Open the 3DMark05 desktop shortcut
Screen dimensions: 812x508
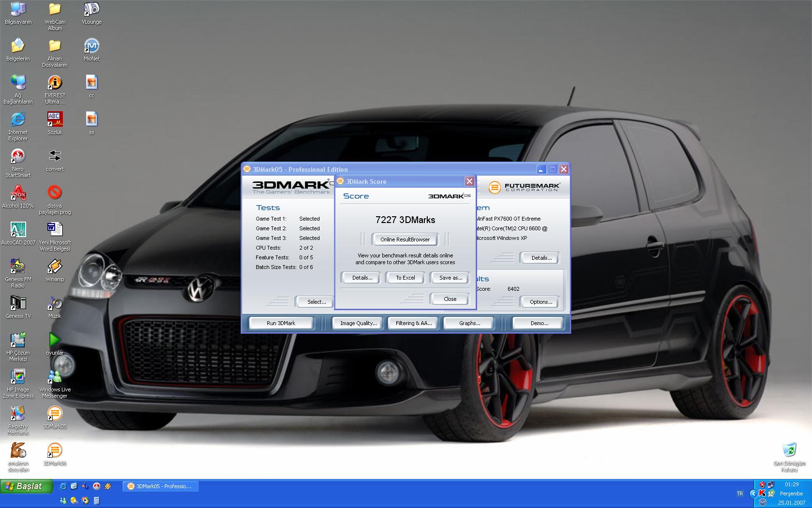click(55, 414)
